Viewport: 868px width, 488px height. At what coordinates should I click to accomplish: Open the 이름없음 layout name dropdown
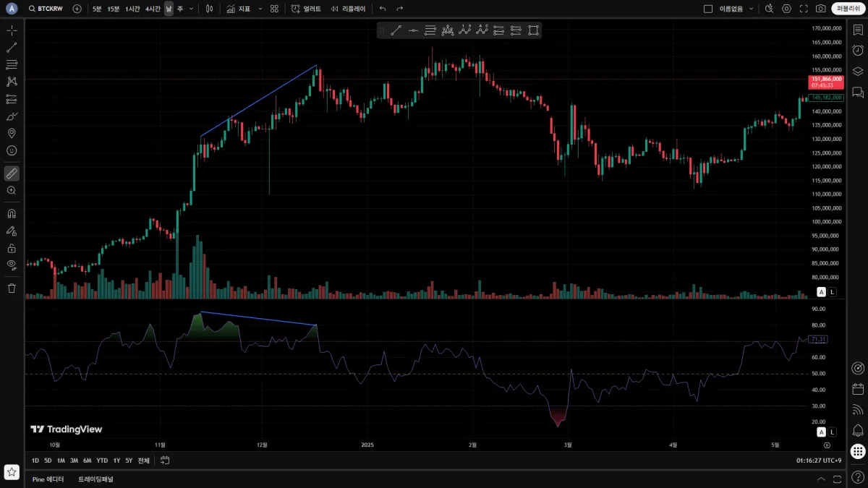point(736,9)
